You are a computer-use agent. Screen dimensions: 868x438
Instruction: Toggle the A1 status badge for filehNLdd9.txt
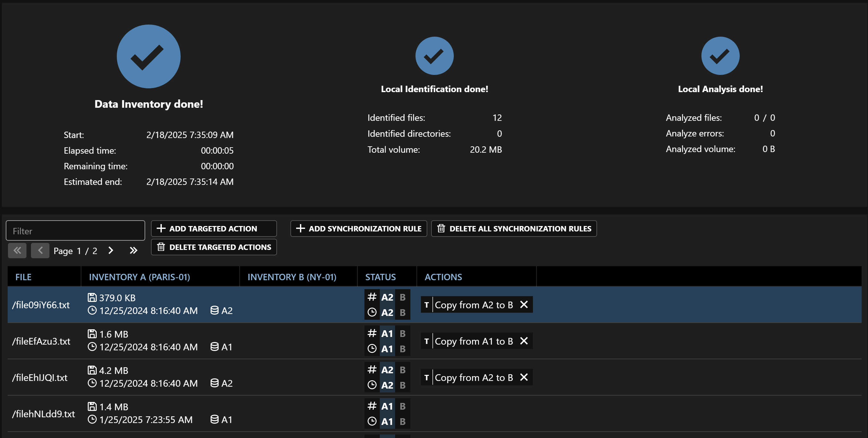tap(387, 406)
